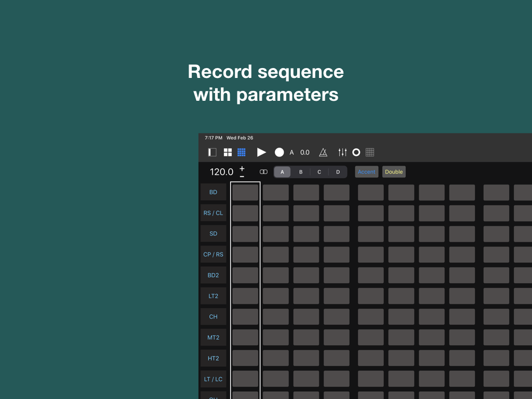This screenshot has width=532, height=399.
Task: Activate the first step of the SD row
Action: point(245,234)
